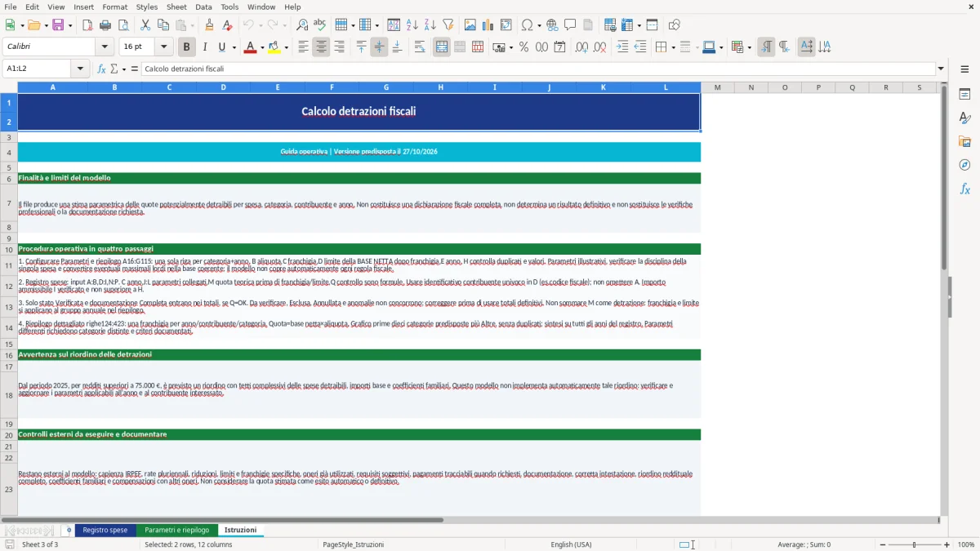Open background color dropdown arrow
Viewport: 980px width, 551px height.
click(x=286, y=47)
